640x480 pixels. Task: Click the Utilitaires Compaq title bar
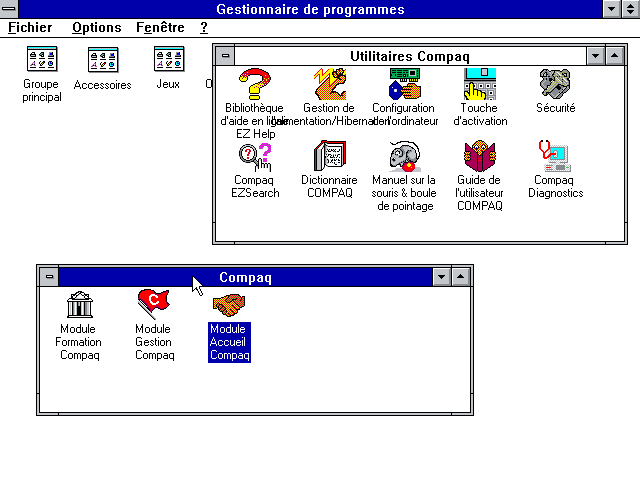point(409,56)
